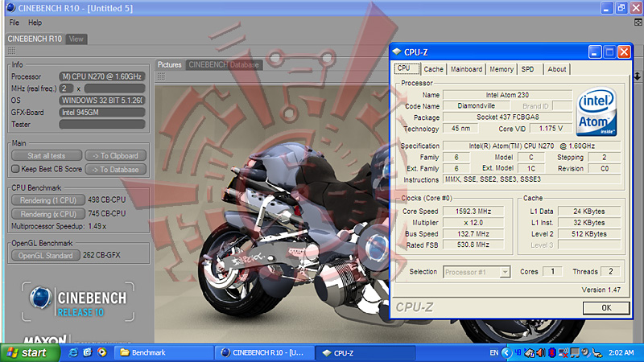Switch to the Cache tab in CPU-Z
Image resolution: width=644 pixels, height=362 pixels.
pyautogui.click(x=433, y=69)
